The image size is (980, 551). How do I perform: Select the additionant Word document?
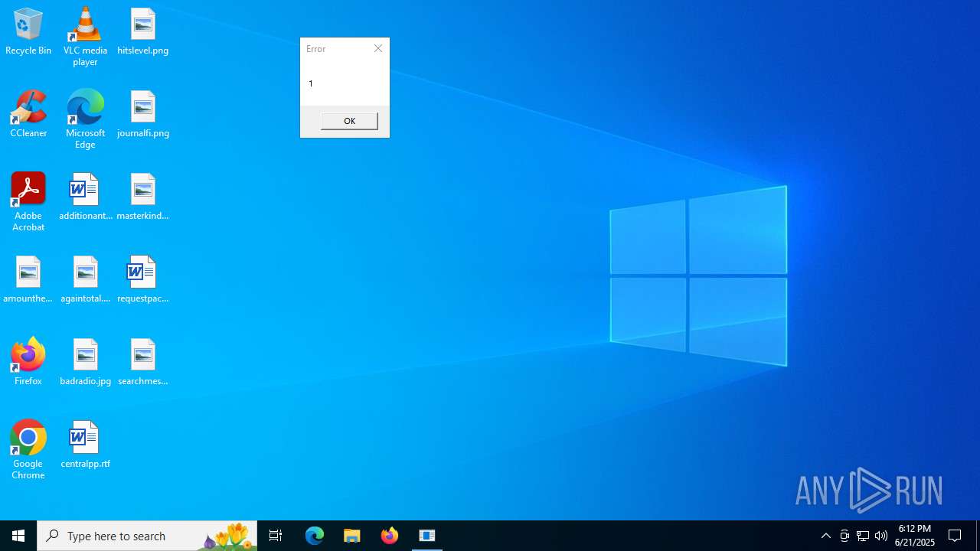pyautogui.click(x=85, y=197)
